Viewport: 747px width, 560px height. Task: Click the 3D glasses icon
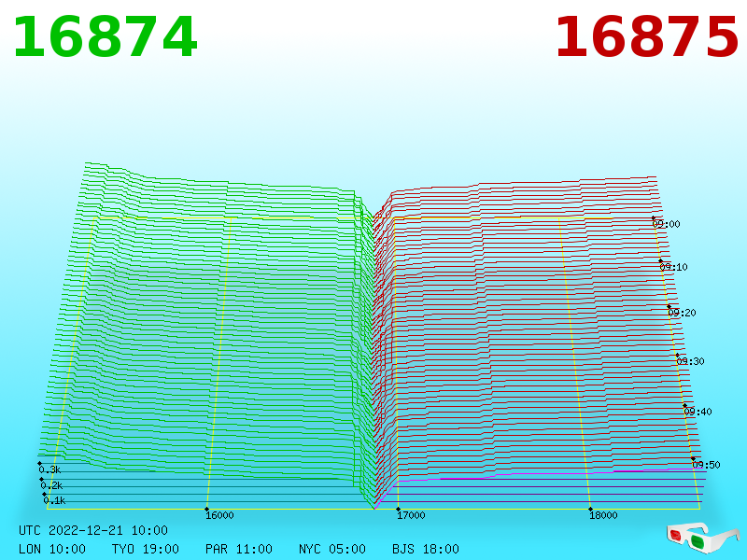pyautogui.click(x=702, y=538)
